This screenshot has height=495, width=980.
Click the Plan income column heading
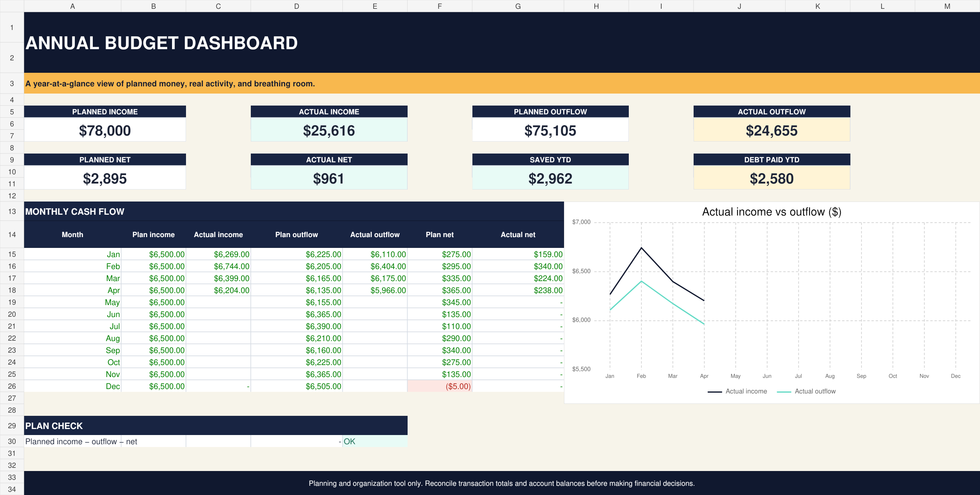154,235
